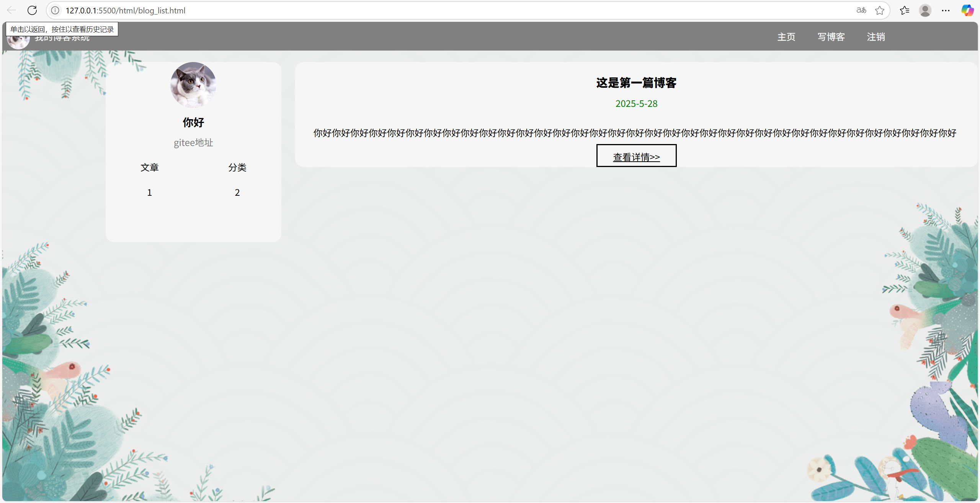Click 注销 to log out
980x503 pixels.
(876, 37)
